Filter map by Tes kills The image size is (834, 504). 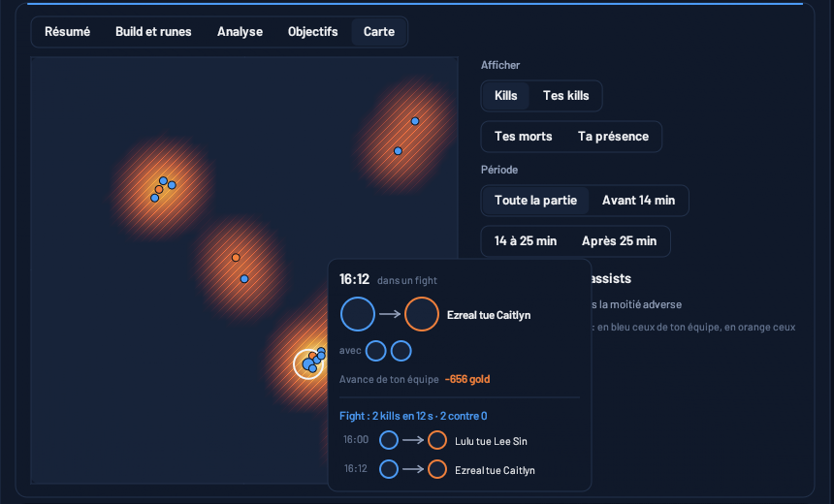pos(565,96)
